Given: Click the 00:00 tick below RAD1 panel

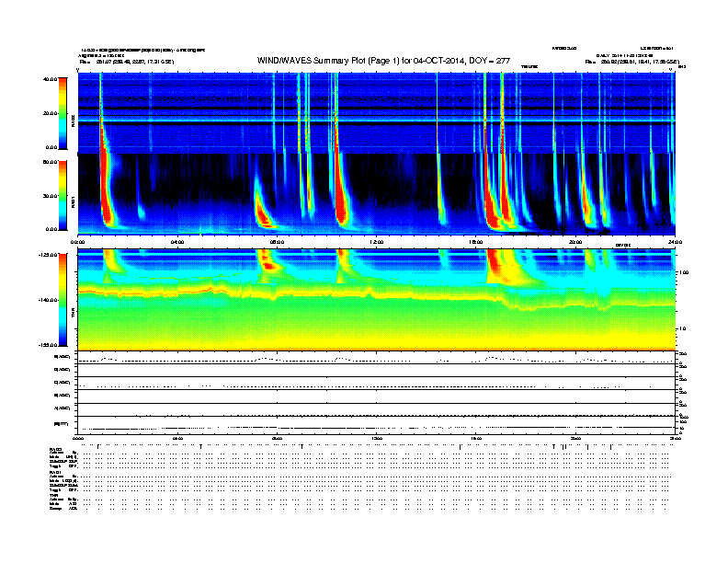Looking at the screenshot, I should click(x=77, y=242).
